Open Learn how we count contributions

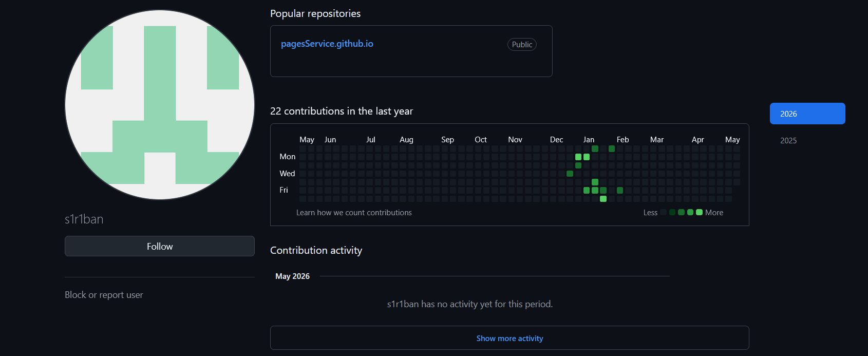point(354,213)
